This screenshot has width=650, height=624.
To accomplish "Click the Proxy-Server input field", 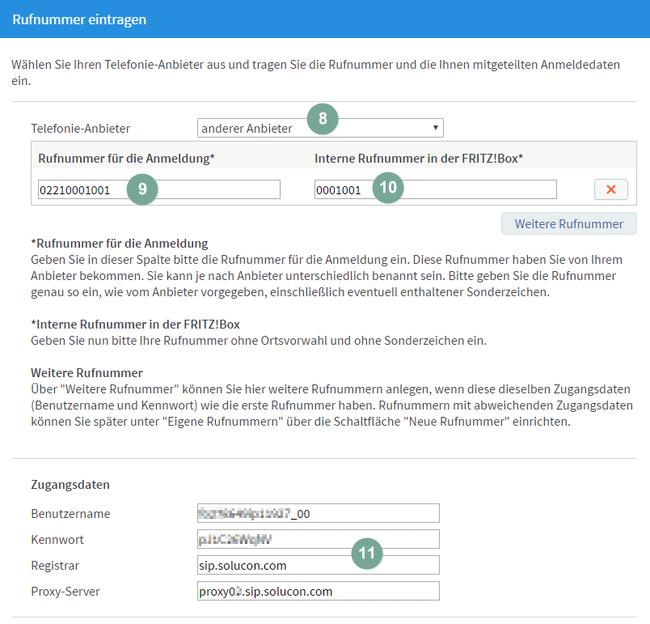I will (x=318, y=591).
